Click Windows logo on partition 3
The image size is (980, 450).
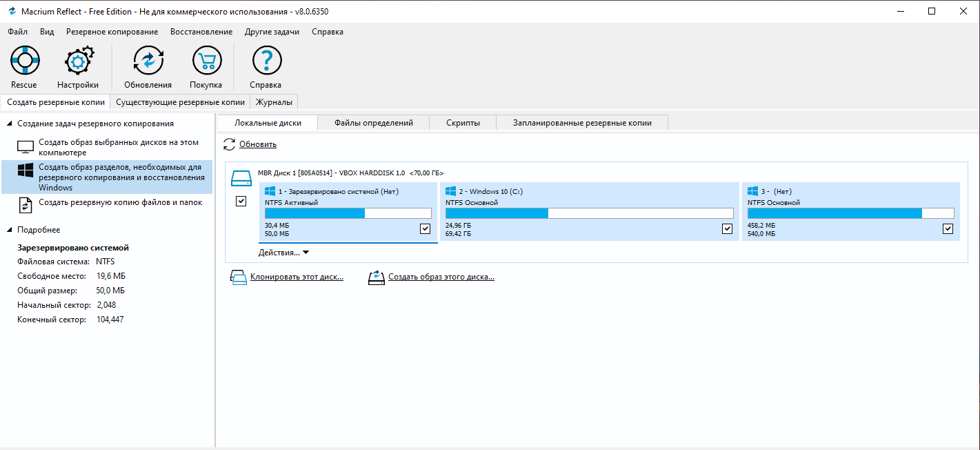[752, 191]
